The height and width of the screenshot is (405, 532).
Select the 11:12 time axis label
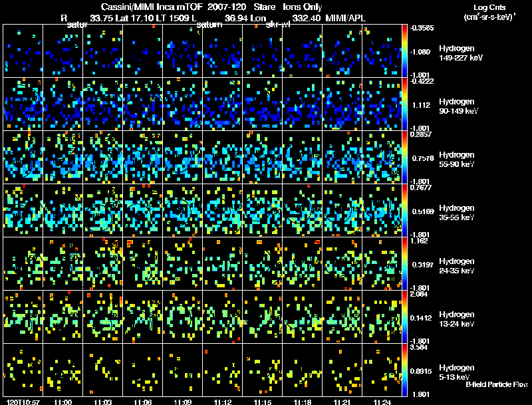pyautogui.click(x=223, y=402)
